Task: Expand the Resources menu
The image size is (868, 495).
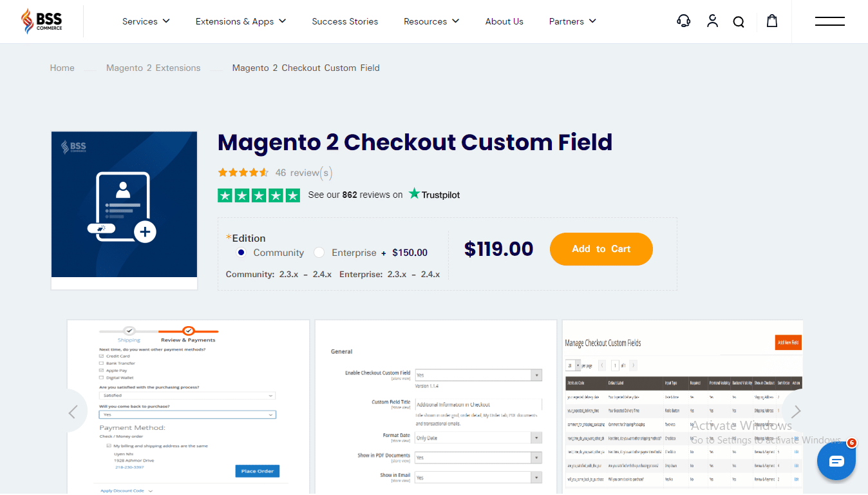Action: (x=431, y=21)
